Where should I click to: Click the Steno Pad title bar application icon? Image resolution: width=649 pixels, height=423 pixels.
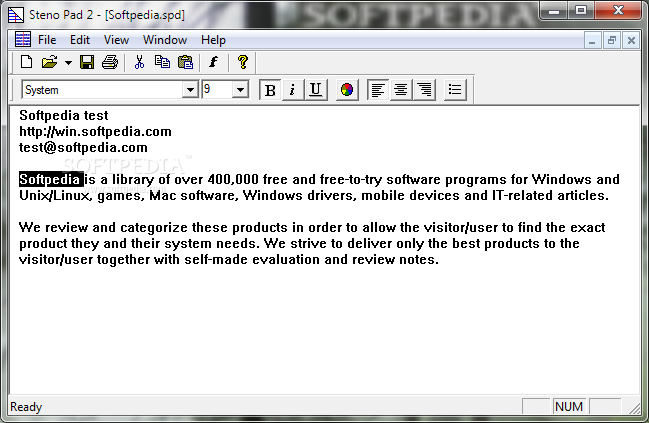click(16, 15)
